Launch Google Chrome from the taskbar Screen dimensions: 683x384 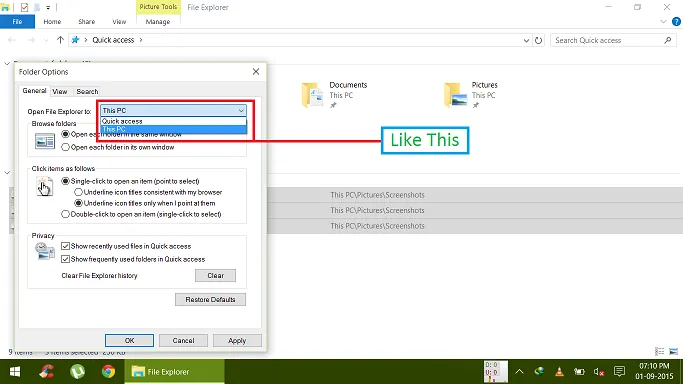point(108,371)
